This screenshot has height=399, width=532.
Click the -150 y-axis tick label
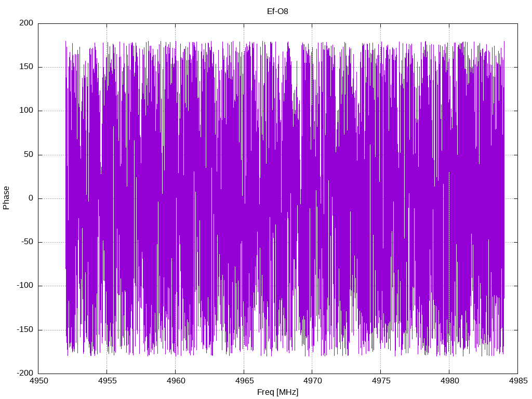point(25,329)
